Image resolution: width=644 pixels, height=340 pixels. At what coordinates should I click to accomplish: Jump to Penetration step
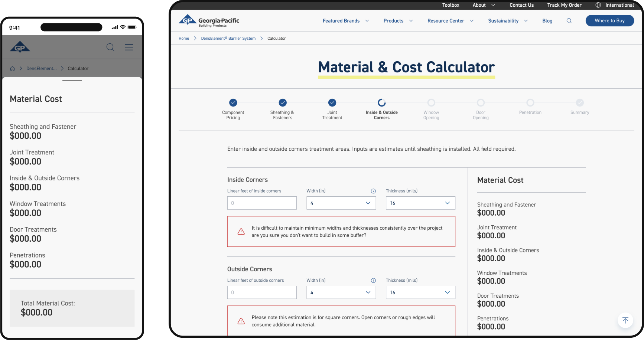530,107
